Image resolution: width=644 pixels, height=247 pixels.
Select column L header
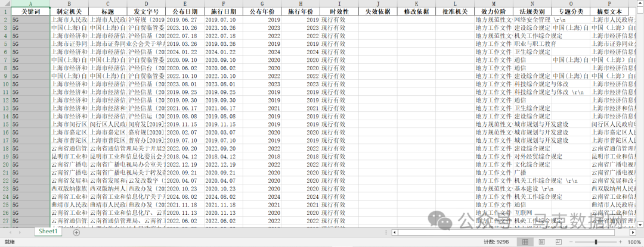pos(455,4)
